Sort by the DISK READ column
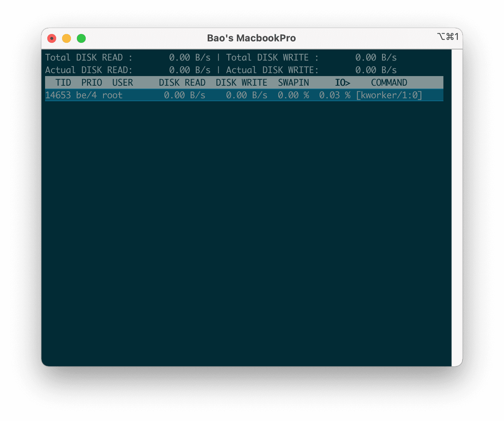This screenshot has width=504, height=421. tap(182, 82)
